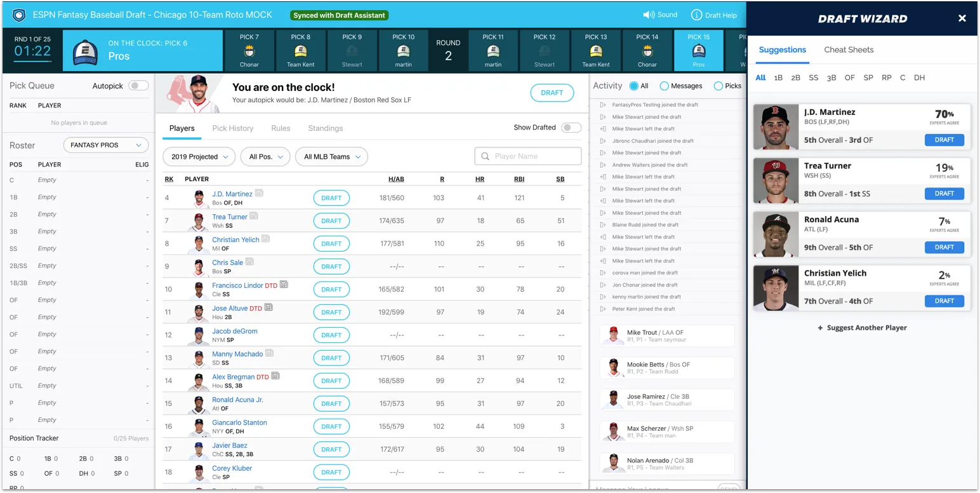980x493 pixels.
Task: Draft Trea Turner from Draft Wizard suggestions
Action: 944,194
